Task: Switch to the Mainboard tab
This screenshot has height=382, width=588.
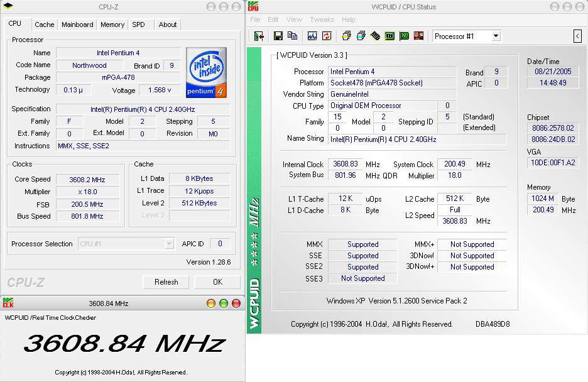Action: (x=77, y=25)
